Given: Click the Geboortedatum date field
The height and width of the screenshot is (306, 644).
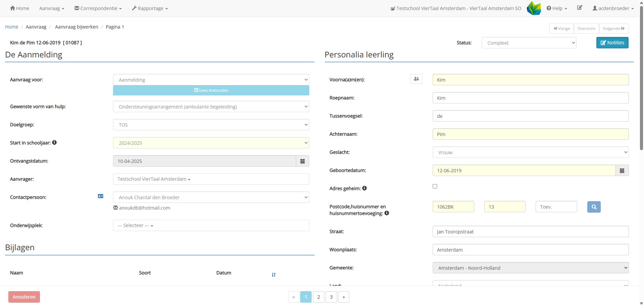Looking at the screenshot, I should pyautogui.click(x=524, y=171).
